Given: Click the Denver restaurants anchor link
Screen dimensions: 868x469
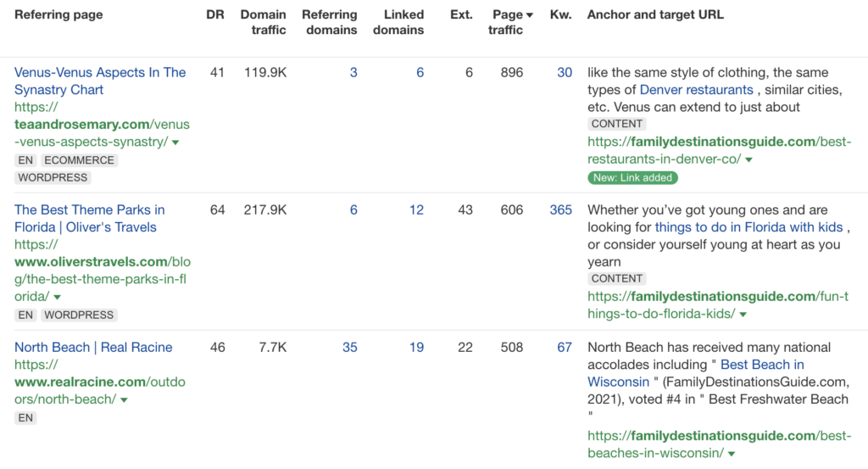Looking at the screenshot, I should click(697, 90).
